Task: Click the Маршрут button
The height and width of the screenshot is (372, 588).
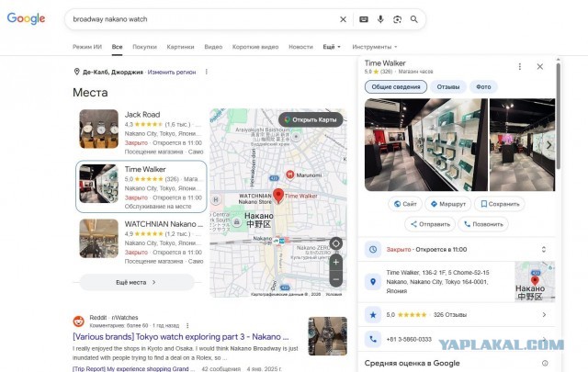Action: pyautogui.click(x=447, y=204)
